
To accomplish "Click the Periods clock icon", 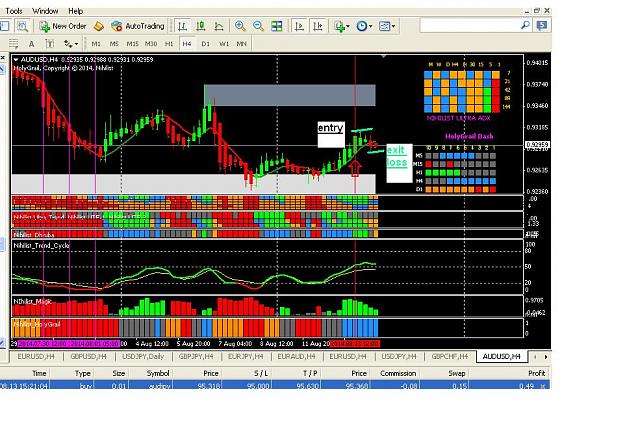I will (x=362, y=26).
